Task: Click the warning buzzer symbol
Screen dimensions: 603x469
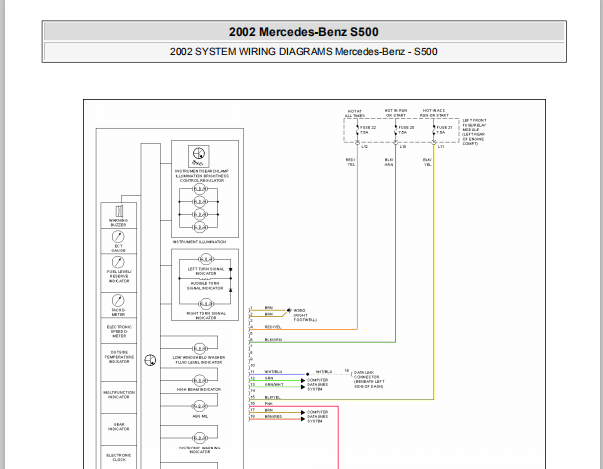Action: coord(119,211)
